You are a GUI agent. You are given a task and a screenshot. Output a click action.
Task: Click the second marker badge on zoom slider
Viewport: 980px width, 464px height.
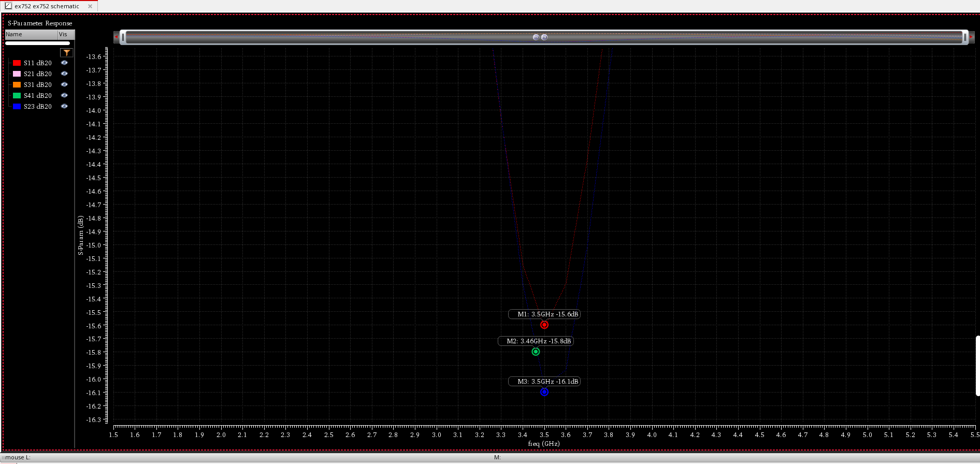click(544, 37)
